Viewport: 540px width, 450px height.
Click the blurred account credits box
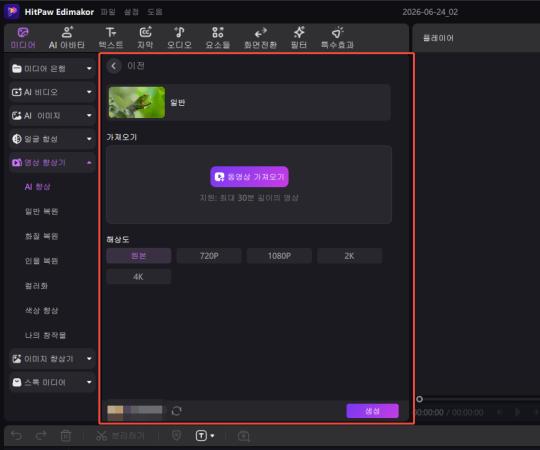(x=135, y=410)
